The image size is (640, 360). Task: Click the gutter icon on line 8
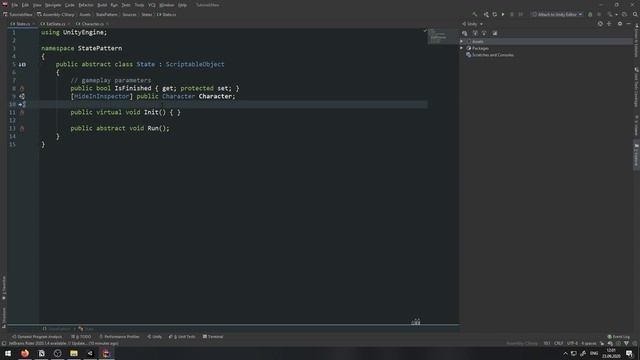(x=22, y=88)
